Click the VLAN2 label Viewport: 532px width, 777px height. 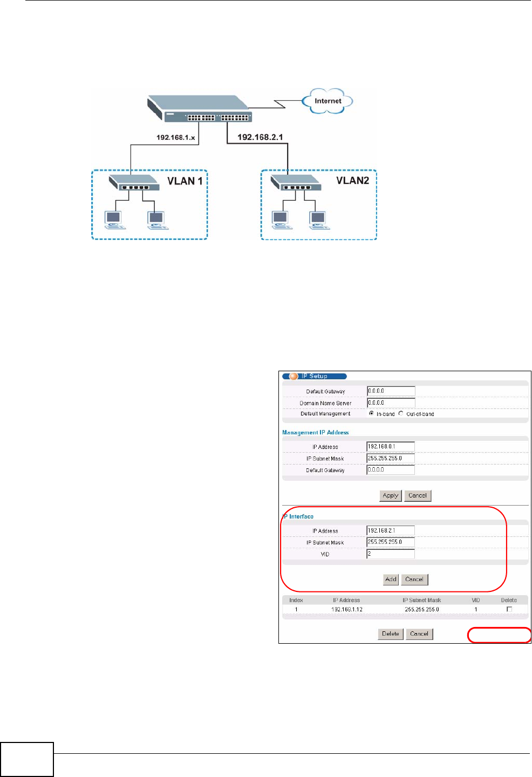(x=353, y=181)
